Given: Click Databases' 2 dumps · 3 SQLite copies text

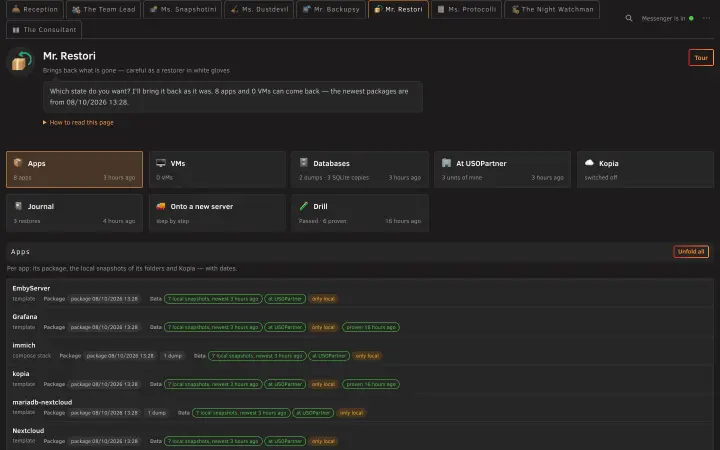Looking at the screenshot, I should click(x=334, y=178).
